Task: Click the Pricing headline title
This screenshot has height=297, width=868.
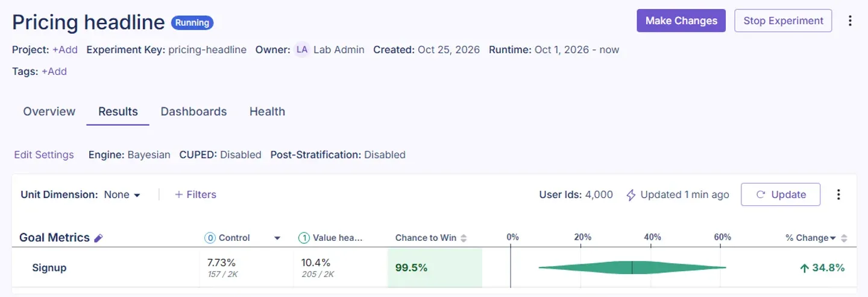Action: [89, 22]
